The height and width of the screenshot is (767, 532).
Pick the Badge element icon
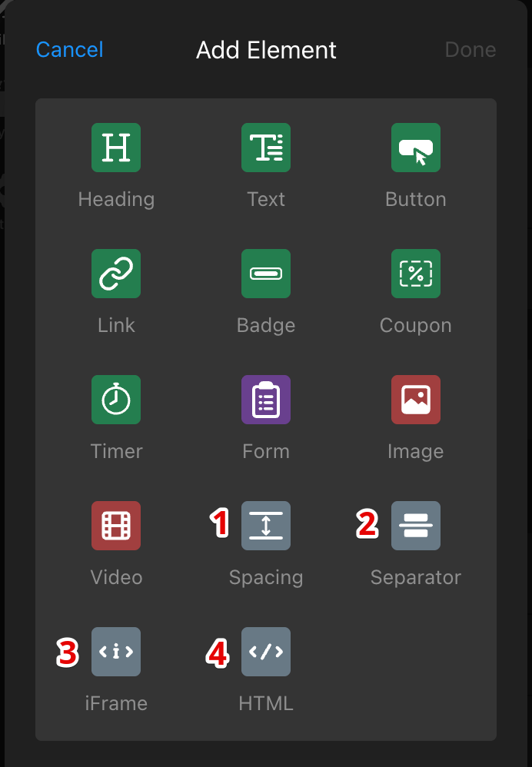tap(266, 274)
